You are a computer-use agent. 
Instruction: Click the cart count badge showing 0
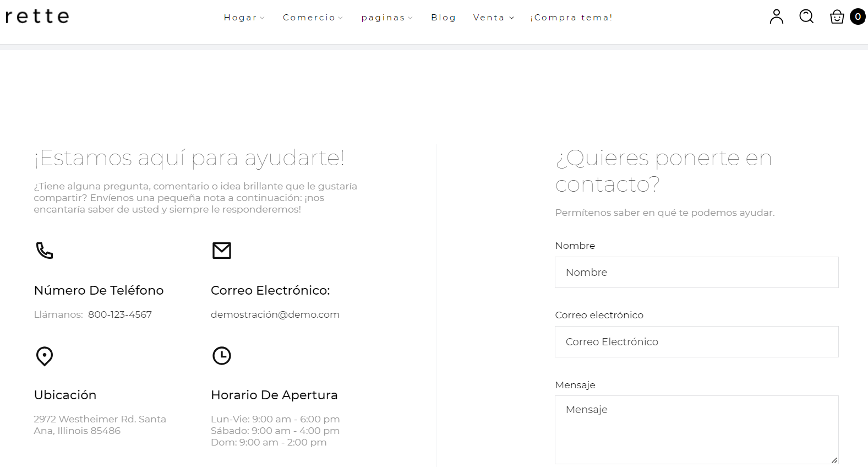click(858, 17)
